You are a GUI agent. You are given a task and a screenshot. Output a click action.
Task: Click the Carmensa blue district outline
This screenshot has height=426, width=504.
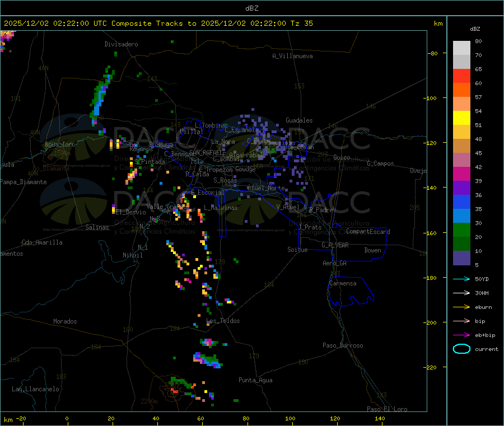coord(351,292)
